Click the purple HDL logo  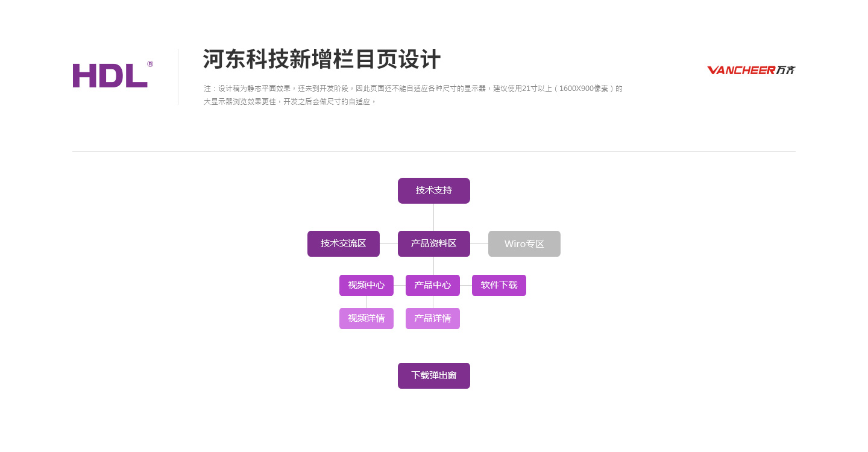(110, 75)
